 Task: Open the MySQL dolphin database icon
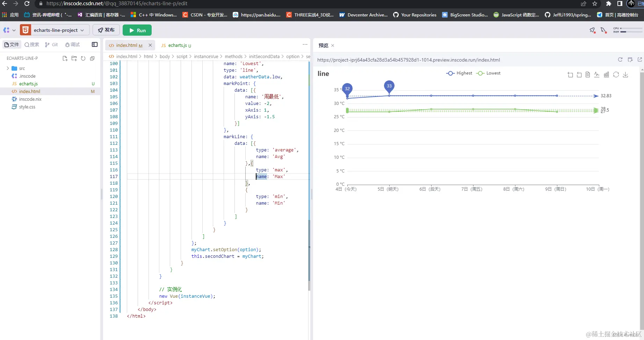tap(603, 30)
